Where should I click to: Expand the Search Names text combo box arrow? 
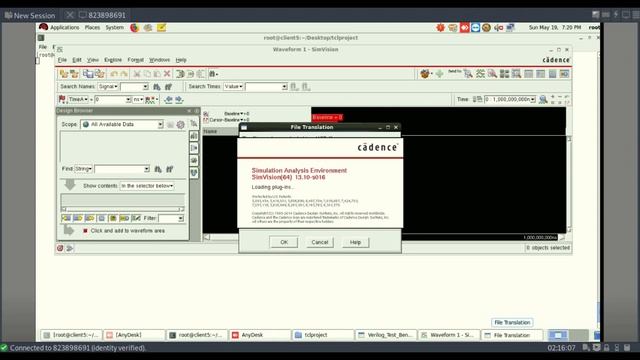click(145, 87)
